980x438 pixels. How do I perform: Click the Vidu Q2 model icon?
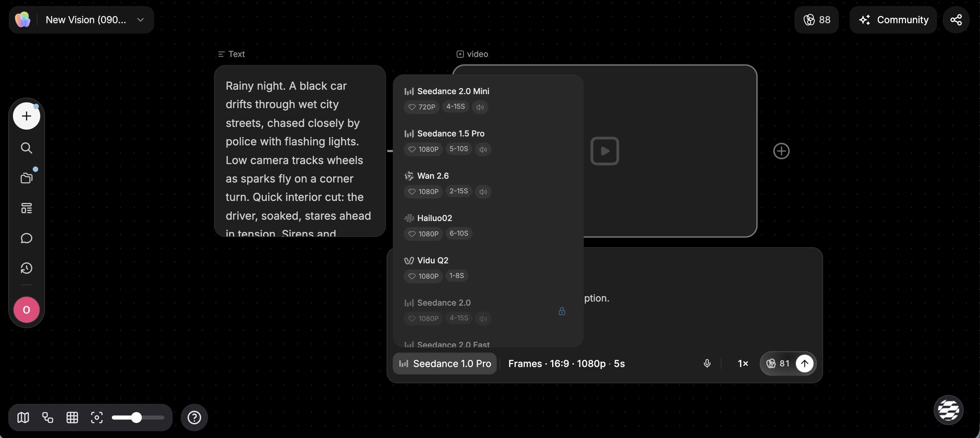click(409, 260)
